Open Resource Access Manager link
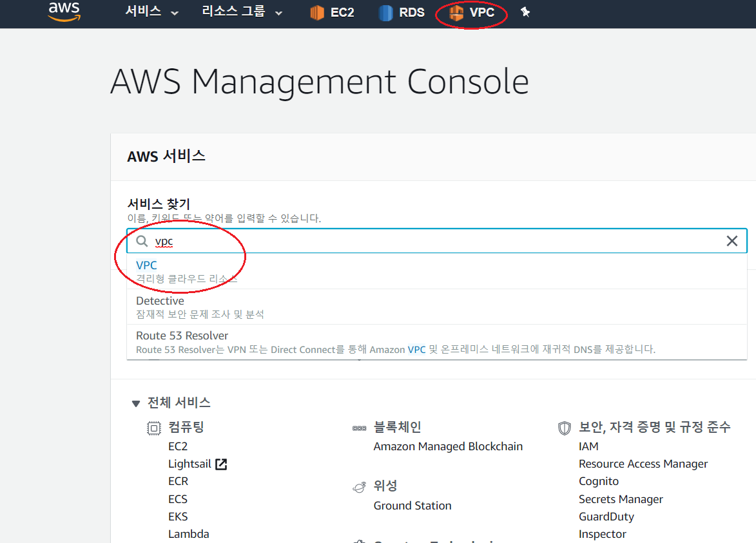This screenshot has height=543, width=756. [x=643, y=464]
